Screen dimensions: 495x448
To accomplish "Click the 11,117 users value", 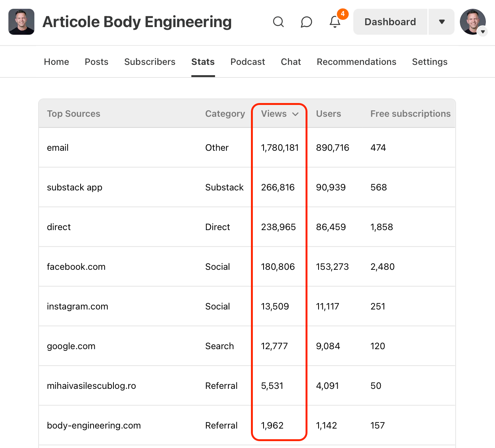I will pyautogui.click(x=327, y=306).
